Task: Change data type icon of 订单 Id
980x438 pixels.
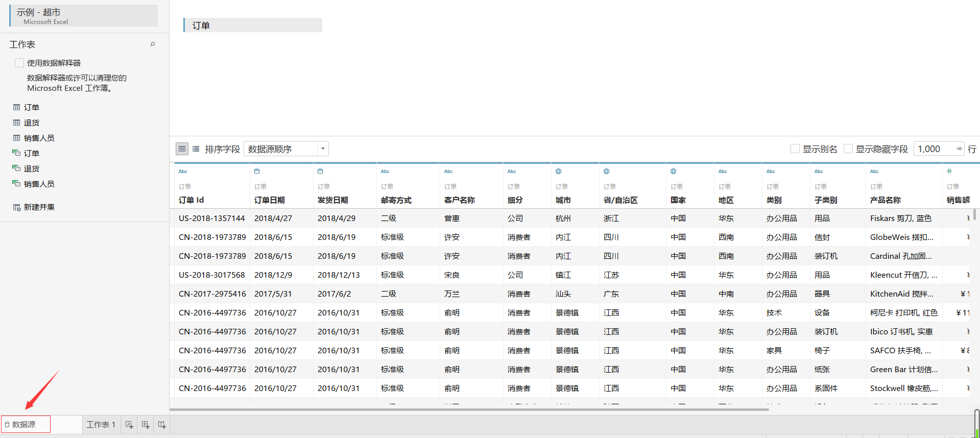Action: 183,172
